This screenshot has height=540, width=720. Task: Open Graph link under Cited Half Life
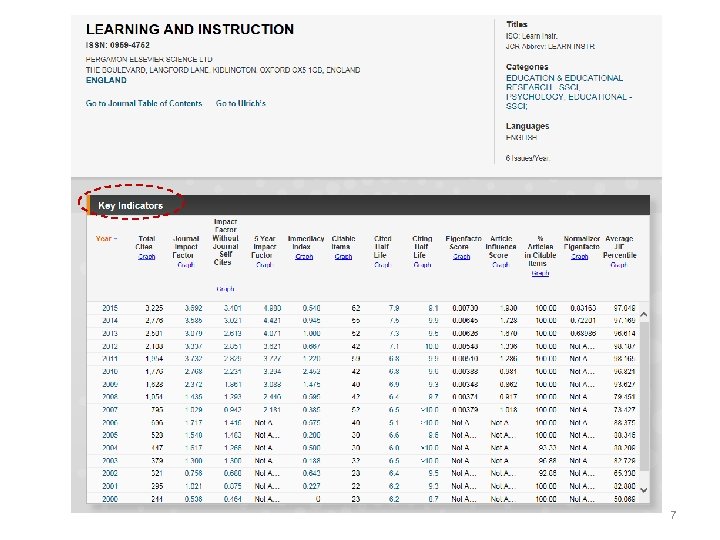click(382, 265)
